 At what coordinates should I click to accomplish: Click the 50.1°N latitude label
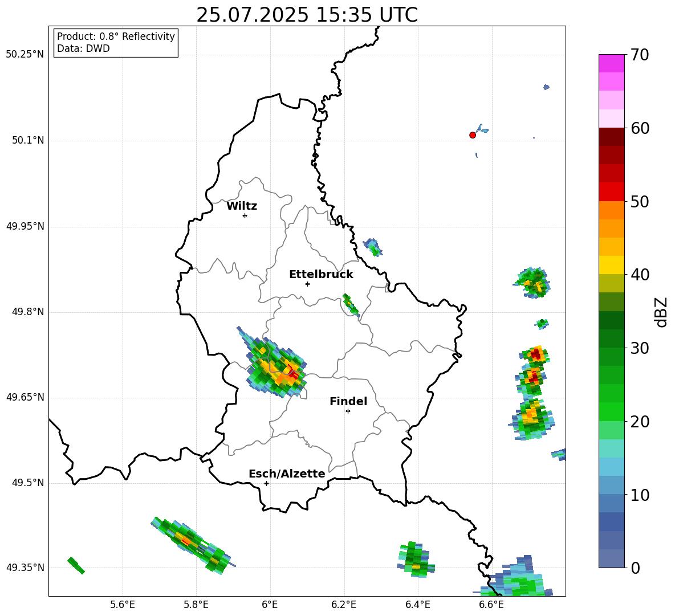click(x=29, y=141)
